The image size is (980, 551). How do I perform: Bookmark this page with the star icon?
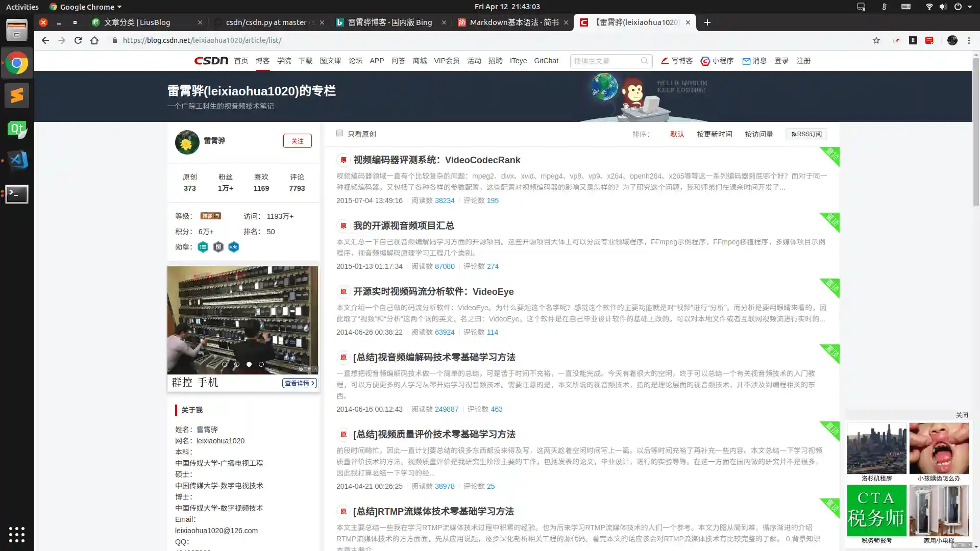coord(876,40)
